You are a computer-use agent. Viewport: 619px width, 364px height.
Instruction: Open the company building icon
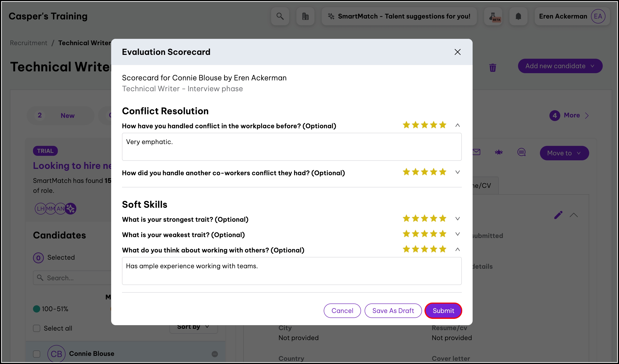click(x=305, y=16)
